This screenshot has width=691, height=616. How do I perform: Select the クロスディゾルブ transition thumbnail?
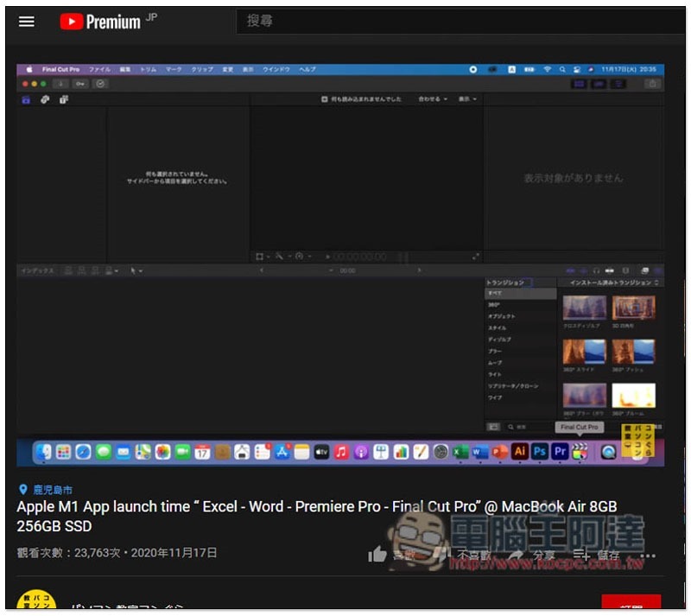click(x=585, y=308)
